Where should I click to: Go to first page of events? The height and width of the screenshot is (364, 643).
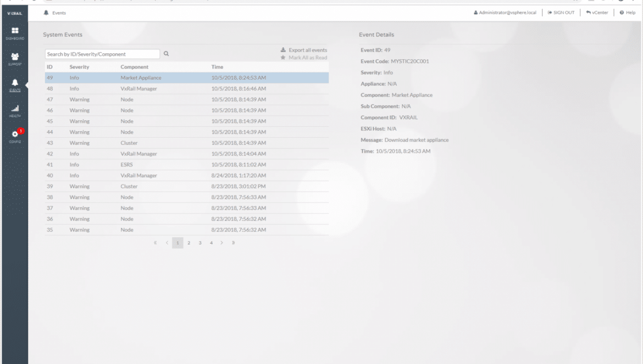click(156, 243)
